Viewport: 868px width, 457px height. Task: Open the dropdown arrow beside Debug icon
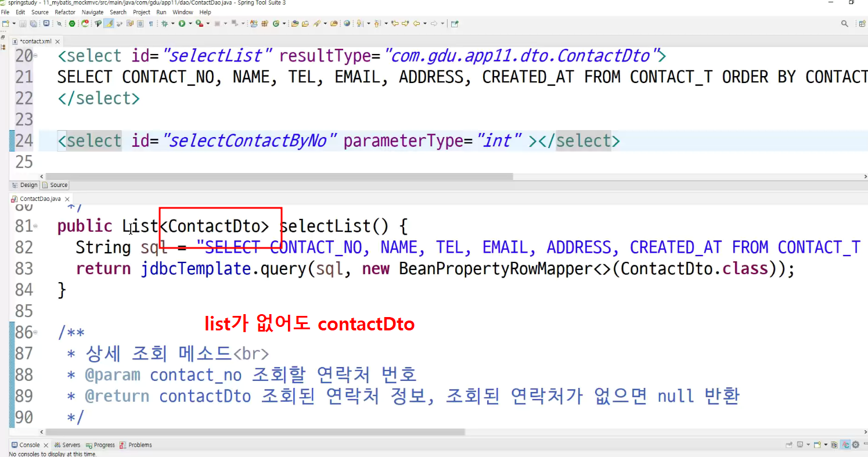point(173,24)
